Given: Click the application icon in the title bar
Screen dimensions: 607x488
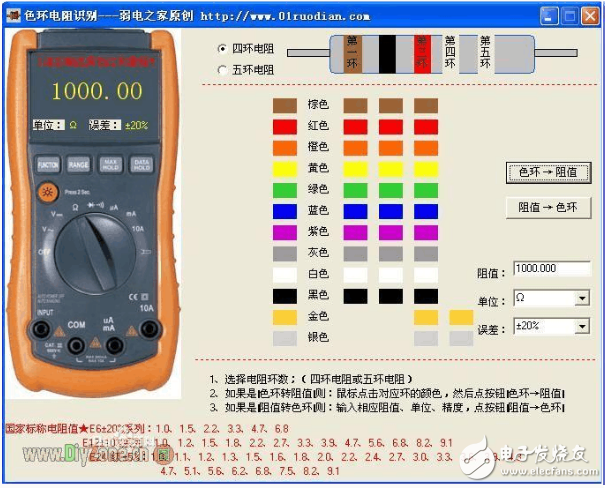Looking at the screenshot, I should pyautogui.click(x=13, y=16).
